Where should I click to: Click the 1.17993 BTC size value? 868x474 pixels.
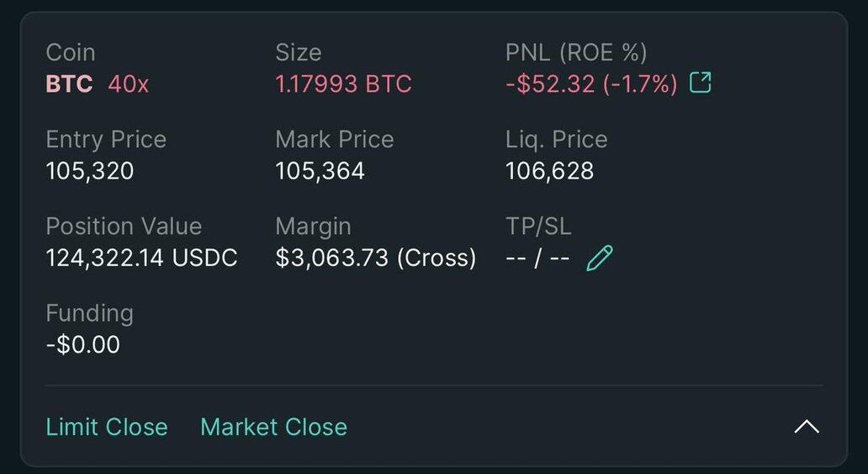343,84
